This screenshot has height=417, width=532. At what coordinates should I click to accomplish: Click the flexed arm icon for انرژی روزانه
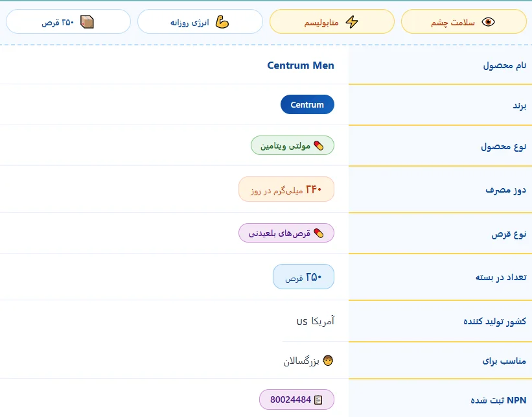click(222, 22)
